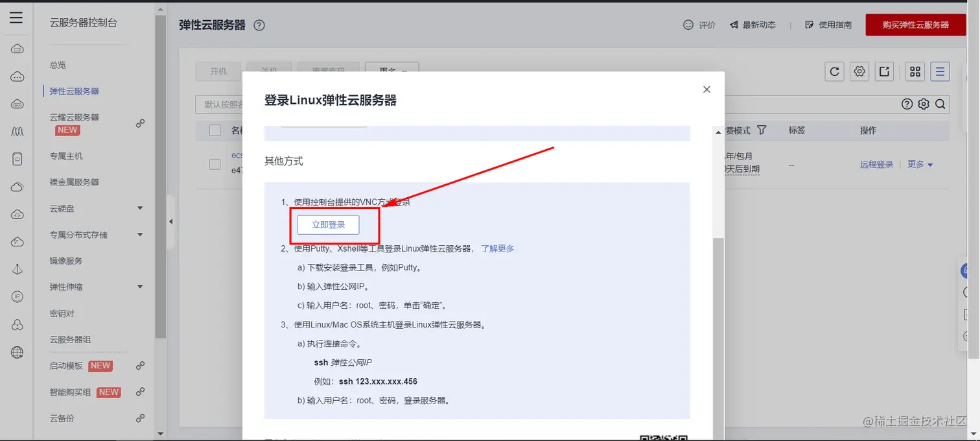The image size is (980, 441).
Task: Open the 更多 dropdown in the server row
Action: [920, 165]
